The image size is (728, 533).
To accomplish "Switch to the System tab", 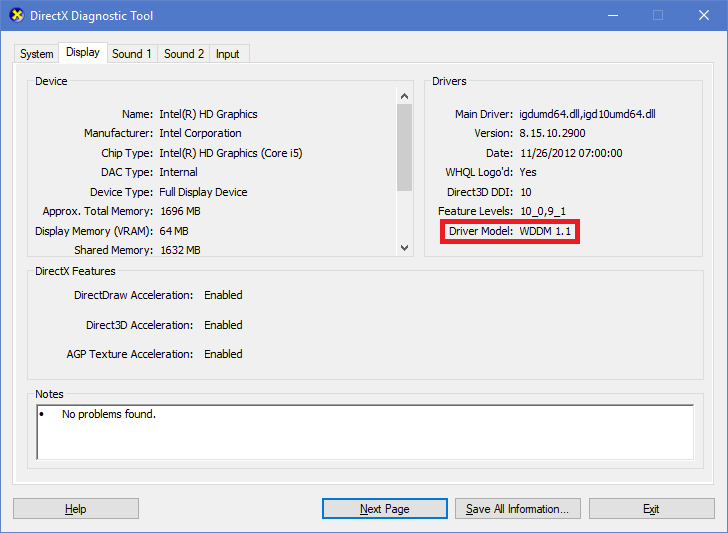I will [37, 54].
